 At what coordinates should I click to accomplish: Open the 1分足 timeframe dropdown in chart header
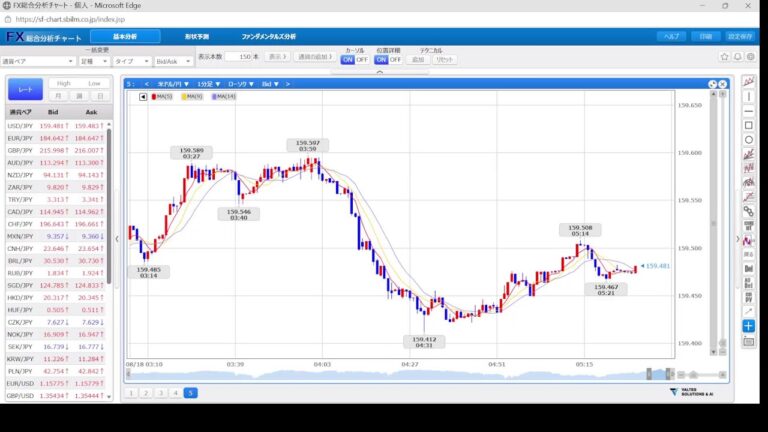click(209, 84)
